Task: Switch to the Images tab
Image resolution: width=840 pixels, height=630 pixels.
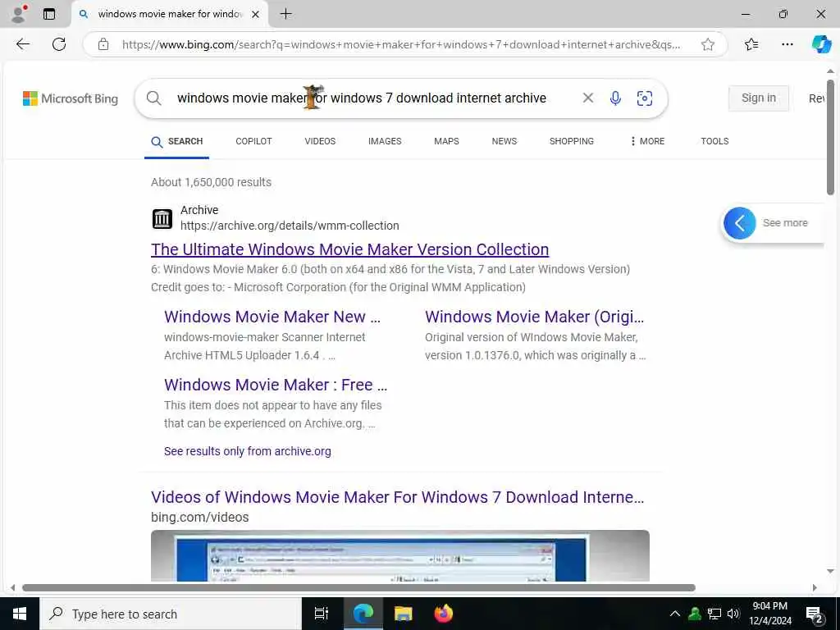Action: click(385, 141)
